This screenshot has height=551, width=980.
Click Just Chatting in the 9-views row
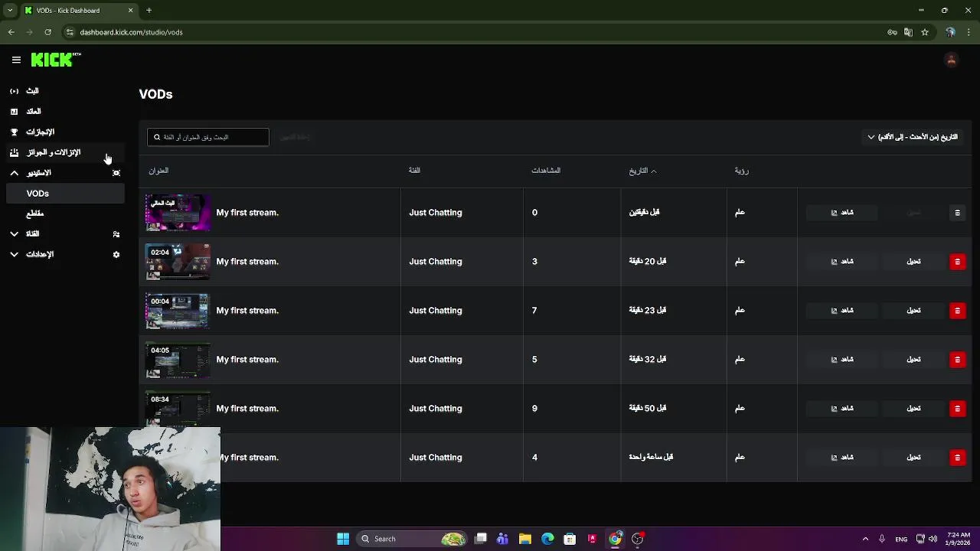pyautogui.click(x=436, y=409)
